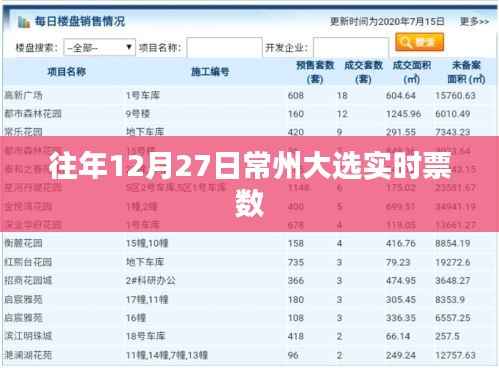The image size is (499, 368).
Task: Click unregistered area 15760.63
Action: coord(455,96)
